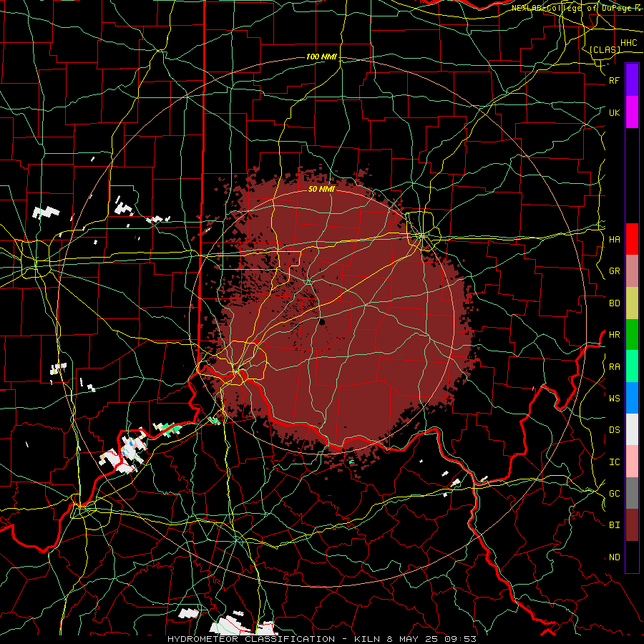Image resolution: width=644 pixels, height=644 pixels.
Task: Click the BD legend label
Action: tap(614, 303)
